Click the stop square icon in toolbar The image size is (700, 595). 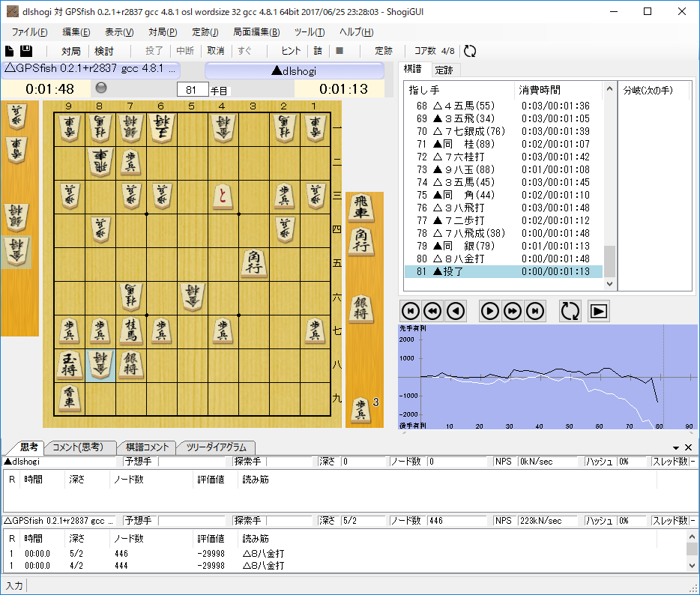[x=340, y=51]
